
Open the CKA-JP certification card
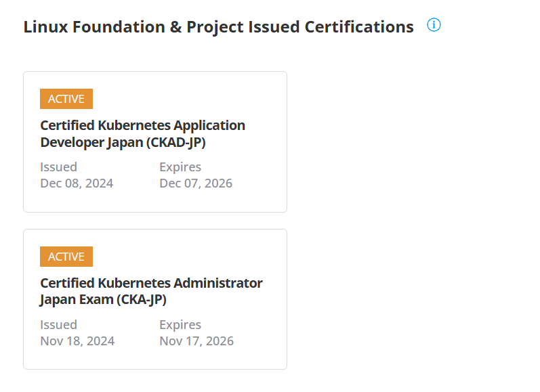(x=155, y=299)
